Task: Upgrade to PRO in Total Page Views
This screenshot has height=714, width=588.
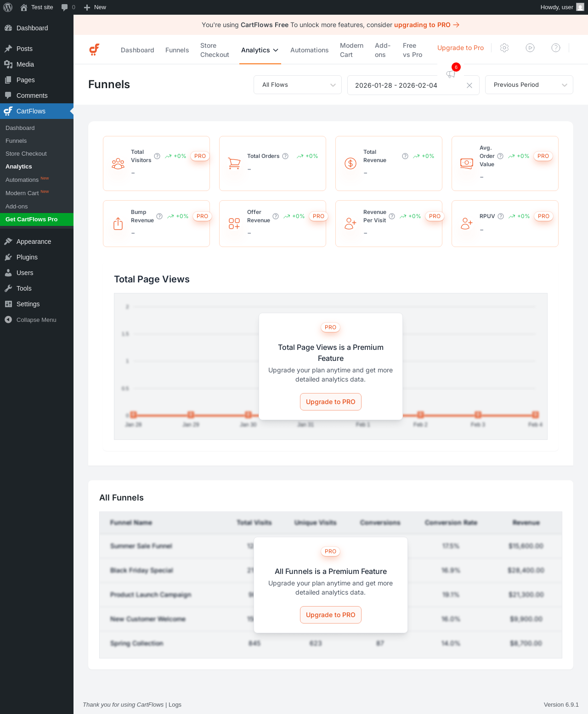Action: coord(331,402)
